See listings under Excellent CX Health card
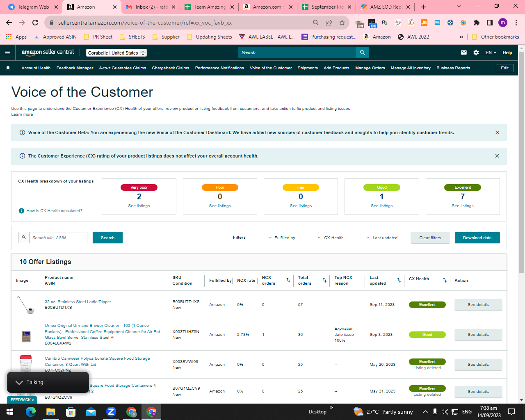 coord(463,206)
